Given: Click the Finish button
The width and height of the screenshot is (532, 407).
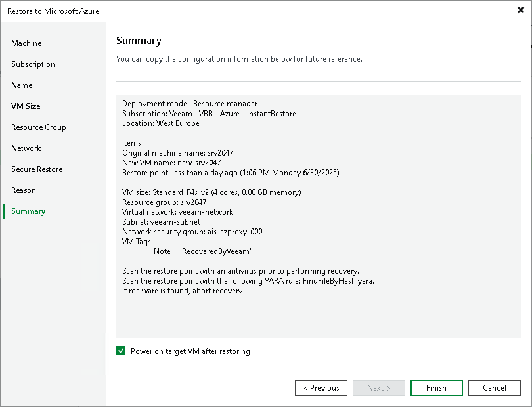Looking at the screenshot, I should point(436,388).
